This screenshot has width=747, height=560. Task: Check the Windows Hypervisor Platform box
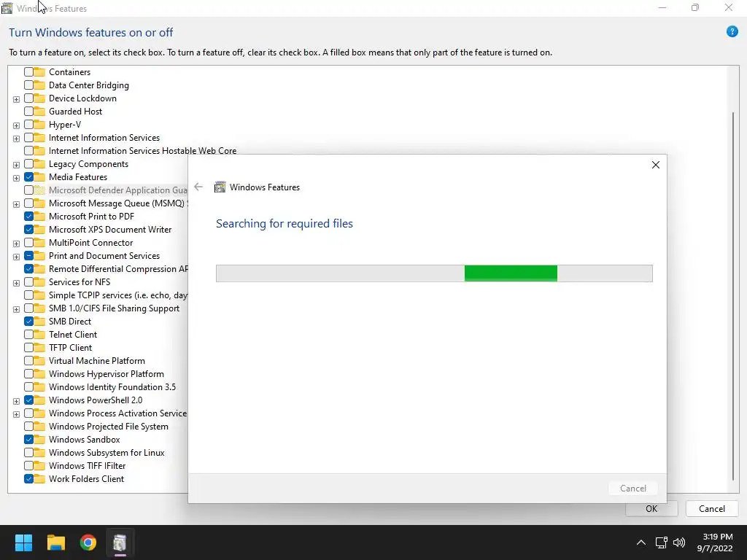tap(28, 374)
